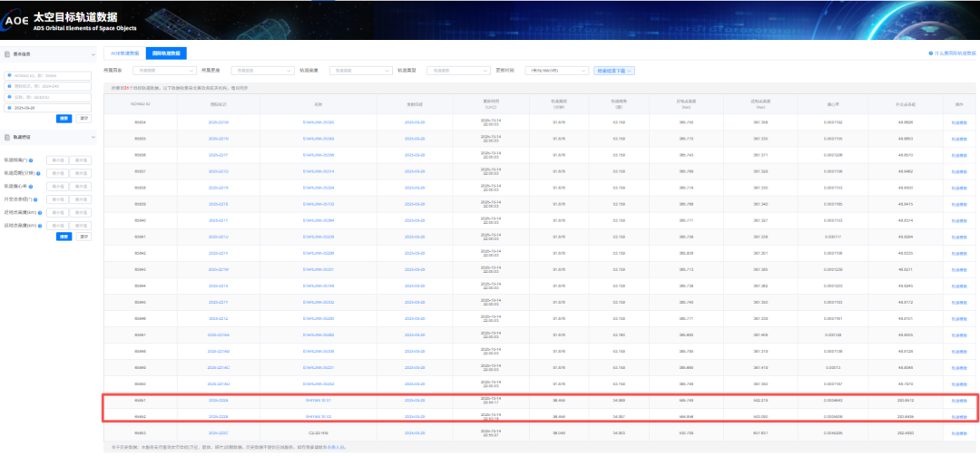The image size is (980, 456).
Task: Switch to the AOE轨道数据 tab
Action: tap(122, 53)
